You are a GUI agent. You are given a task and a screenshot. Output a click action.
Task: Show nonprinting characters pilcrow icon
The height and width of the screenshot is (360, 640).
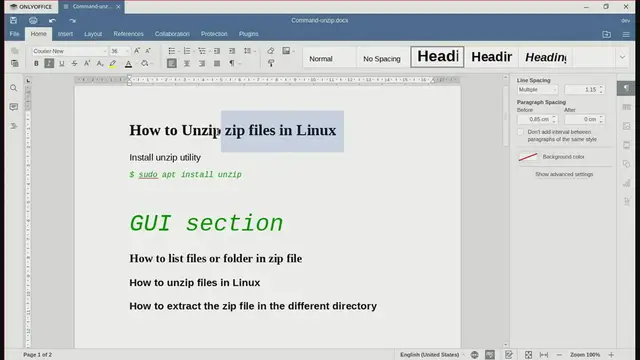(x=233, y=63)
